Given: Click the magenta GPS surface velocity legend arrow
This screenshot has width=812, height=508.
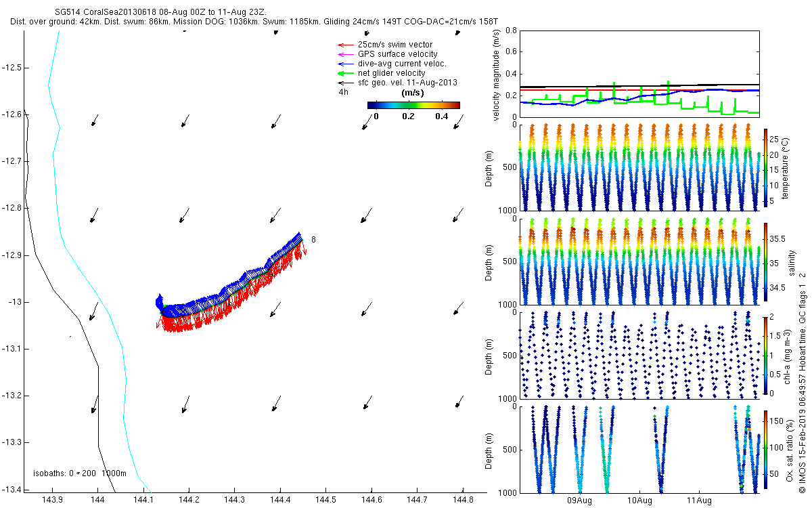Looking at the screenshot, I should [346, 54].
